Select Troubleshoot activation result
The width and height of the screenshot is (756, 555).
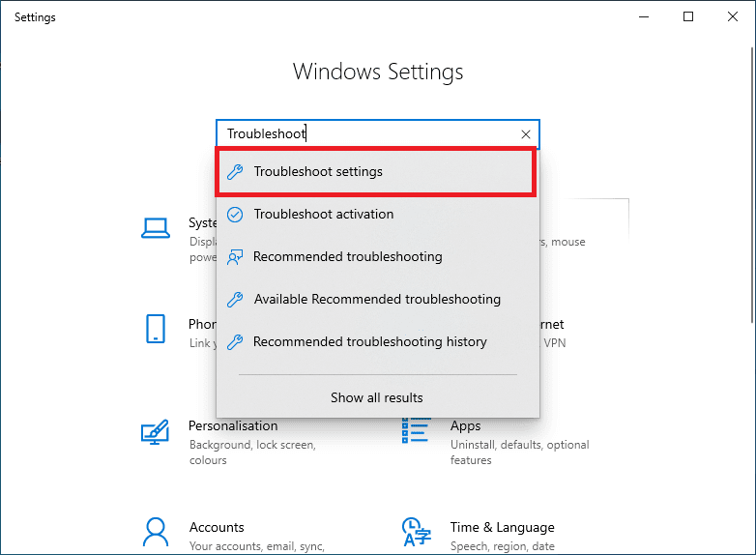[378, 214]
